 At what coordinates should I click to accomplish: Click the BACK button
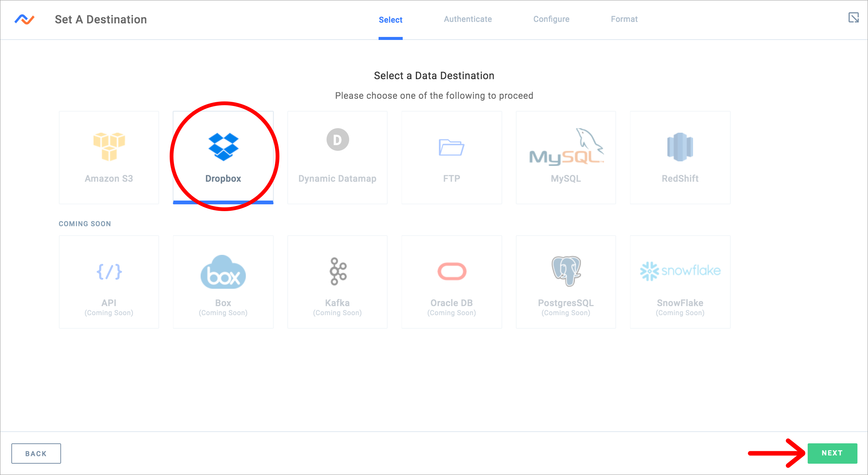point(36,454)
